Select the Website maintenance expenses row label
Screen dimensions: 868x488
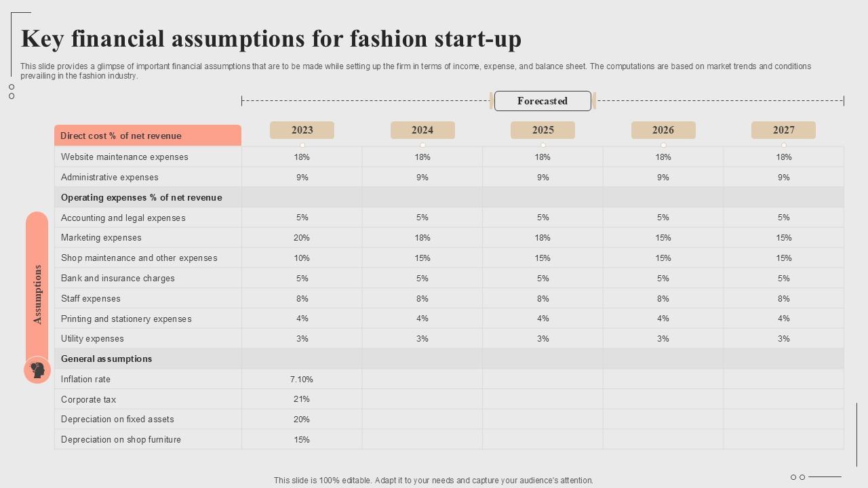125,157
